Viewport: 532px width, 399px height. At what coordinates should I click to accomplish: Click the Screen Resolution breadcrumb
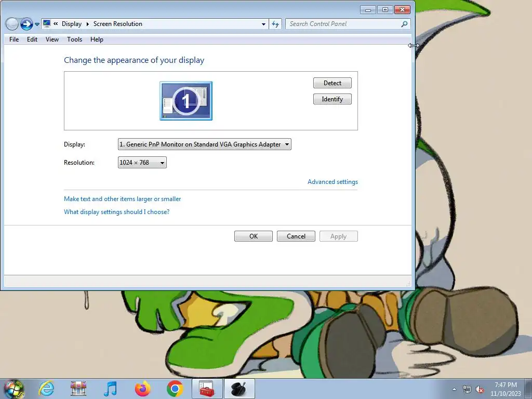(118, 24)
